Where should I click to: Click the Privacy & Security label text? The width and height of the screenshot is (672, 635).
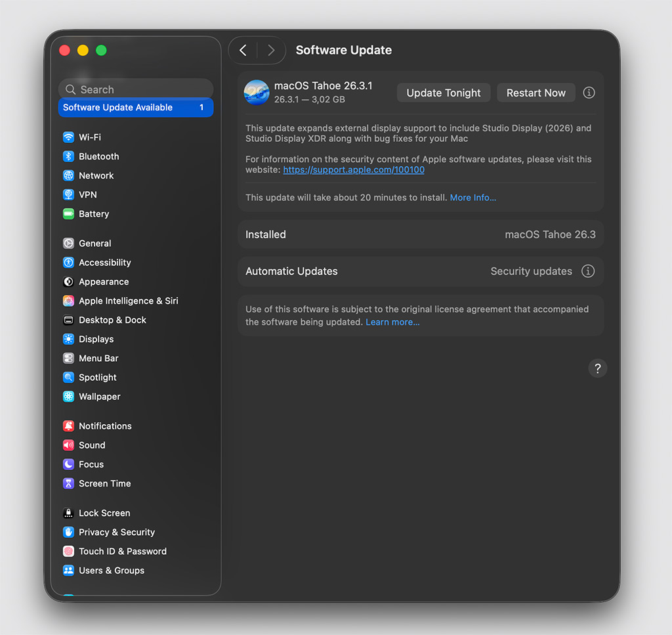click(x=117, y=532)
